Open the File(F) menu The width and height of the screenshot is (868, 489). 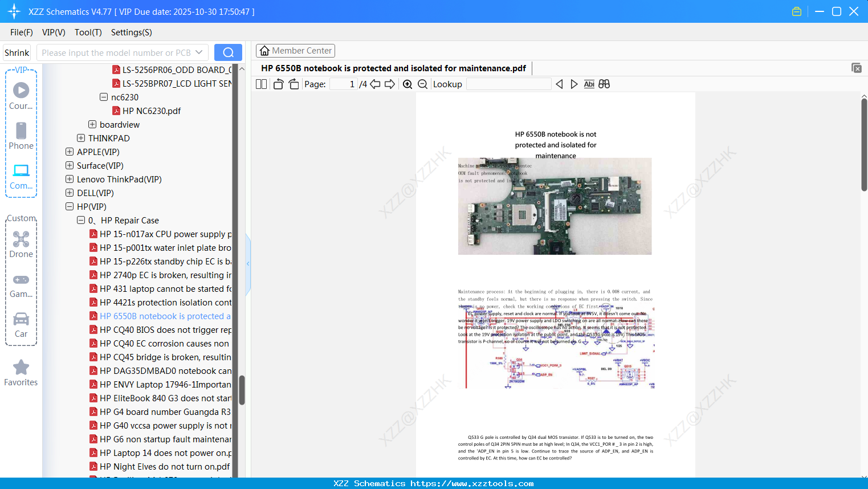[x=22, y=32]
